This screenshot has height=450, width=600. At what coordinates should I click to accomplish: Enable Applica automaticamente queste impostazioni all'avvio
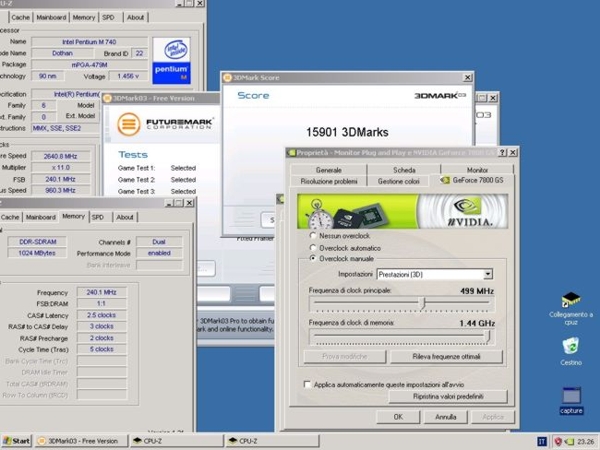(307, 384)
